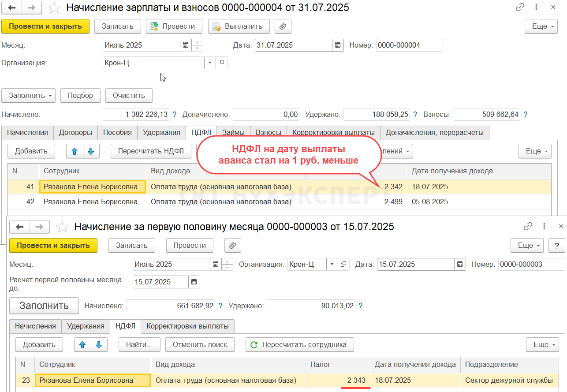This screenshot has height=392, width=567.
Task: Open the top-right Еще menu
Action: tap(541, 26)
